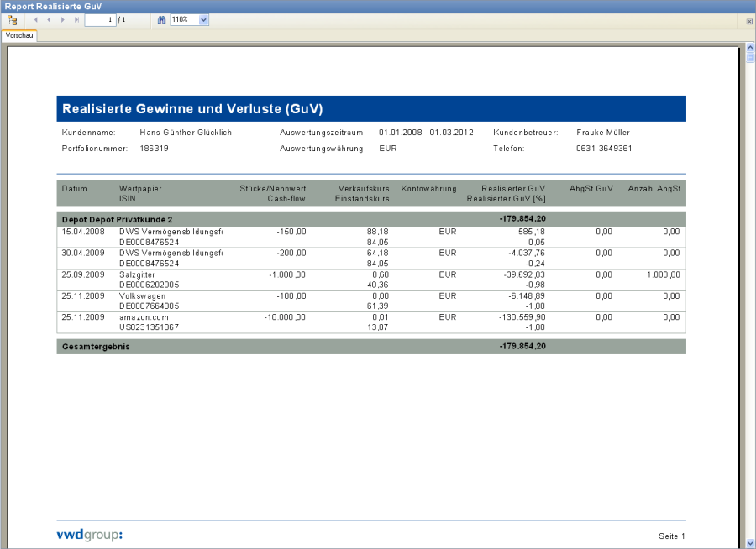Close the preview with the toolbar X

pos(748,20)
